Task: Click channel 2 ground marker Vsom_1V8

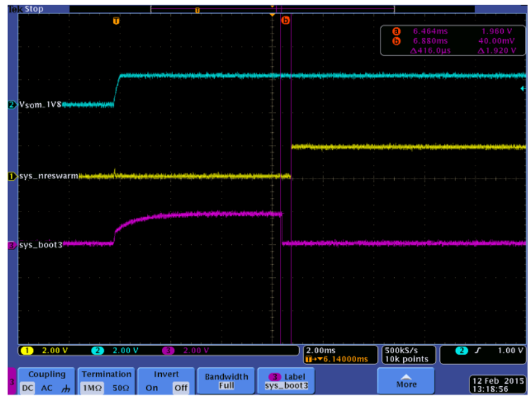Action: pyautogui.click(x=12, y=104)
